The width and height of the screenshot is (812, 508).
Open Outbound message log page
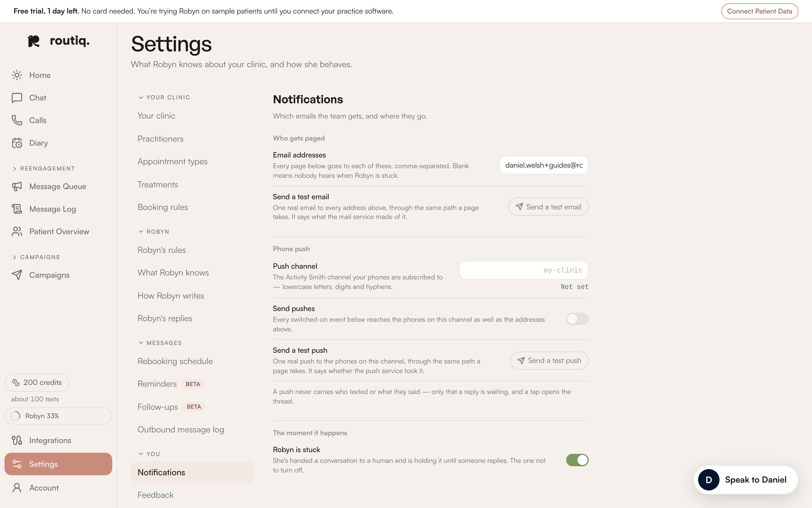coord(193,429)
